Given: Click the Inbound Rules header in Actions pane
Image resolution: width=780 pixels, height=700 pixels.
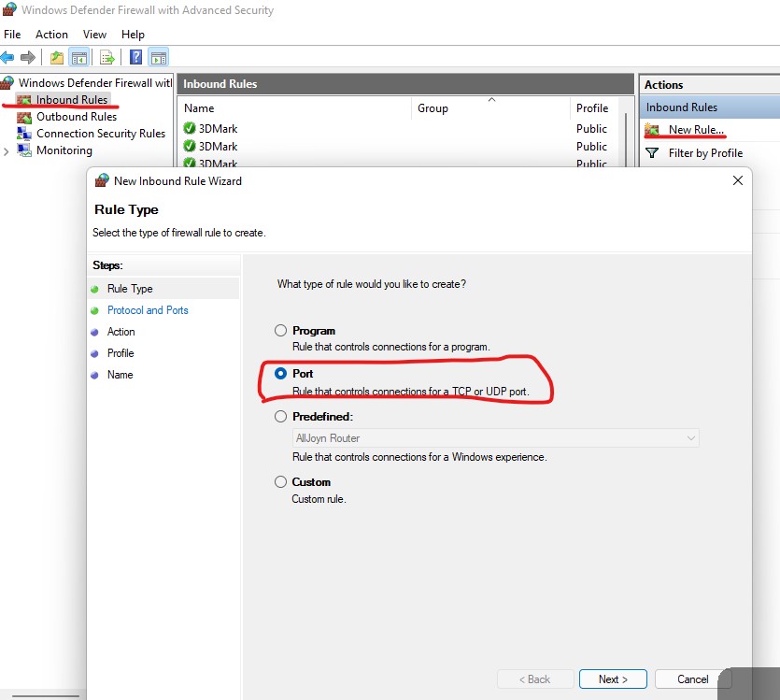Looking at the screenshot, I should point(710,107).
